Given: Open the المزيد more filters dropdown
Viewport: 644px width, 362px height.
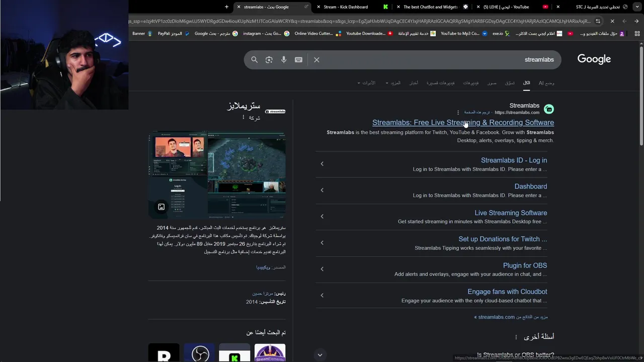Looking at the screenshot, I should pos(393,83).
